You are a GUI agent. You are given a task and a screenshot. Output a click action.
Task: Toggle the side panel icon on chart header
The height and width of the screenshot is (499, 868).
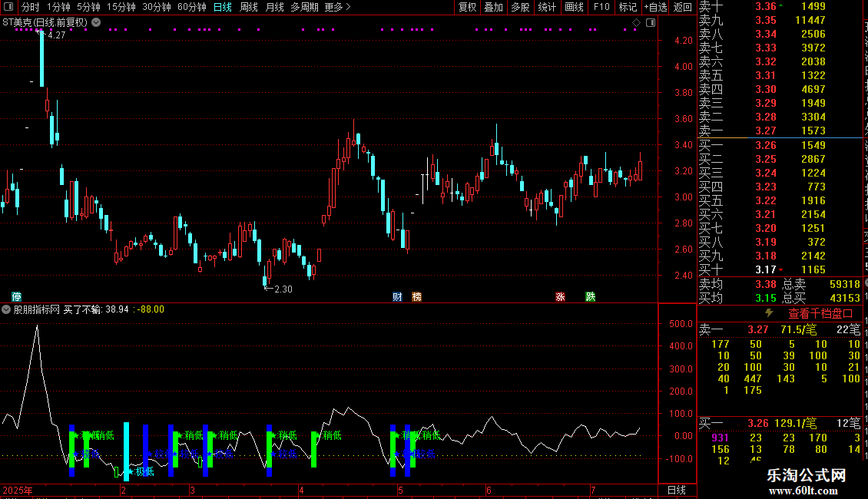tap(651, 22)
